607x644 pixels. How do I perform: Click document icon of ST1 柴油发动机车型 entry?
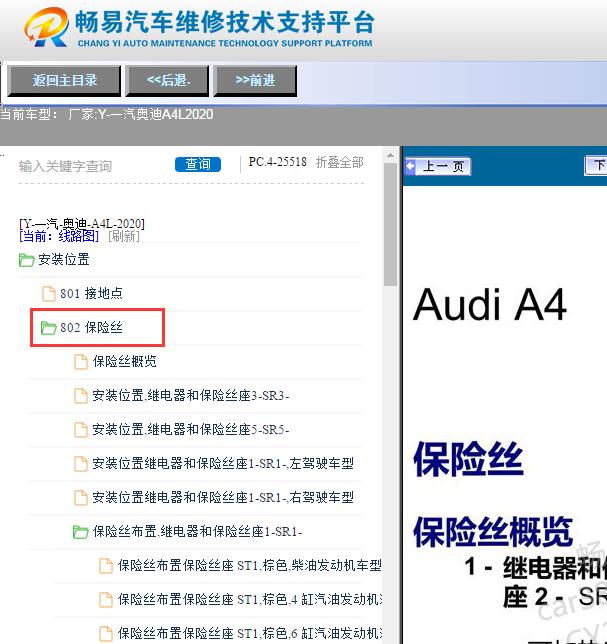pyautogui.click(x=106, y=566)
